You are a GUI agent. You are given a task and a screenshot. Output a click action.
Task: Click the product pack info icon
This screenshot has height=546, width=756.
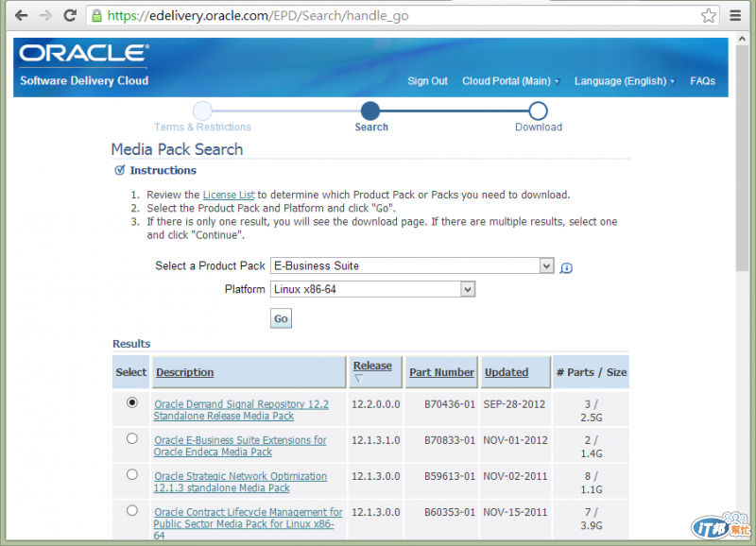[x=566, y=268]
